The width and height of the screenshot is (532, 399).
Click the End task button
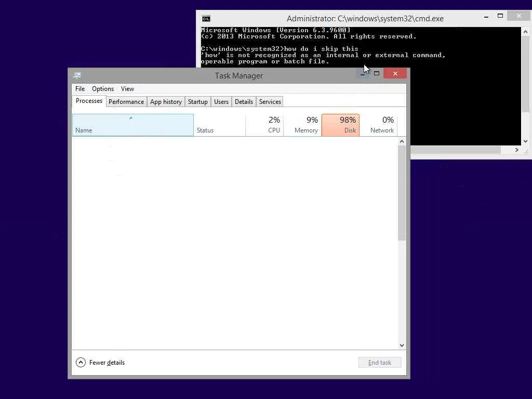pos(380,363)
